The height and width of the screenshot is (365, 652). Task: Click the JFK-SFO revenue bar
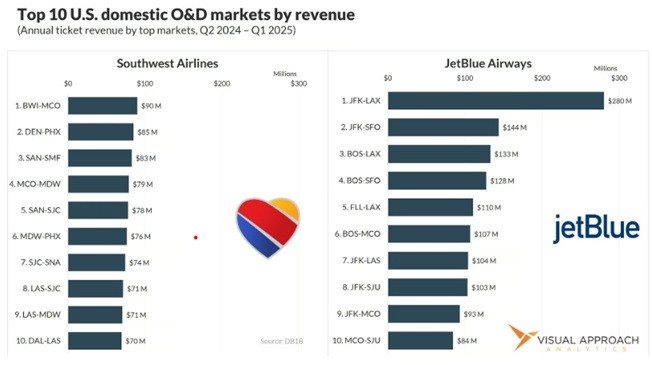point(443,127)
